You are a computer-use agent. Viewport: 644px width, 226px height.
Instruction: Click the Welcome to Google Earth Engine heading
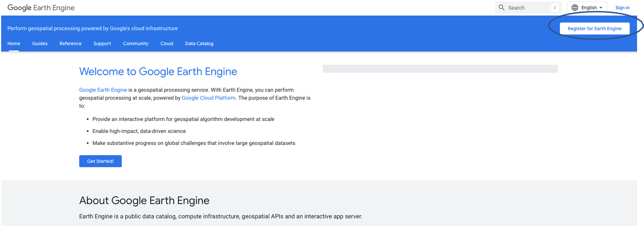[x=158, y=72]
